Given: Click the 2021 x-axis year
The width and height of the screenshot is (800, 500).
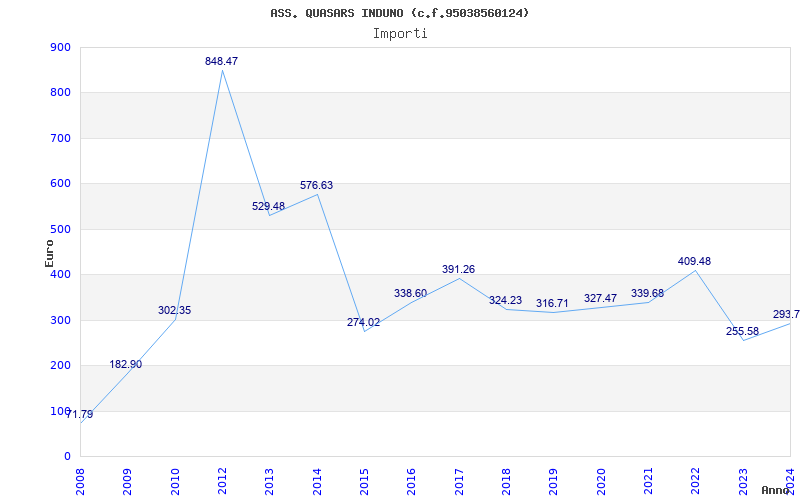Looking at the screenshot, I should pos(648,481).
